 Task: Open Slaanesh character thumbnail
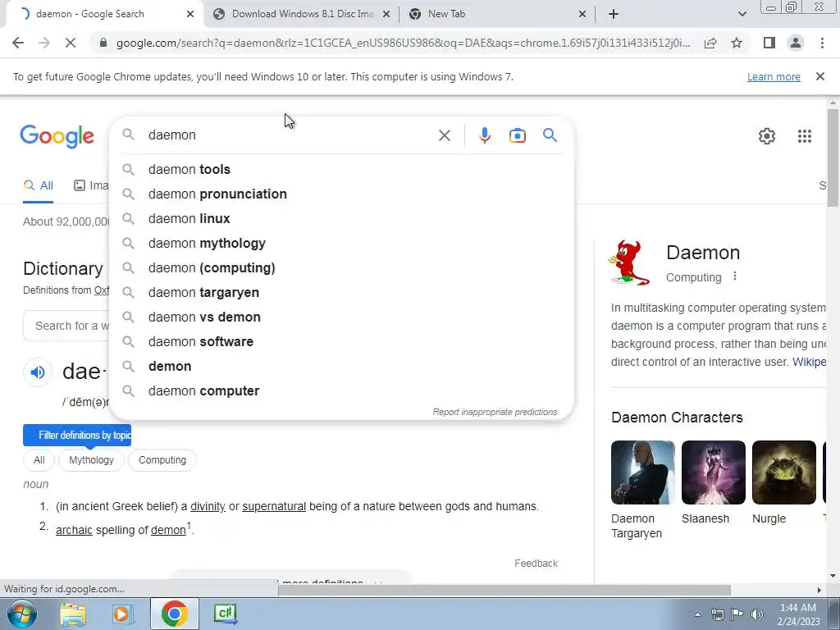tap(713, 472)
